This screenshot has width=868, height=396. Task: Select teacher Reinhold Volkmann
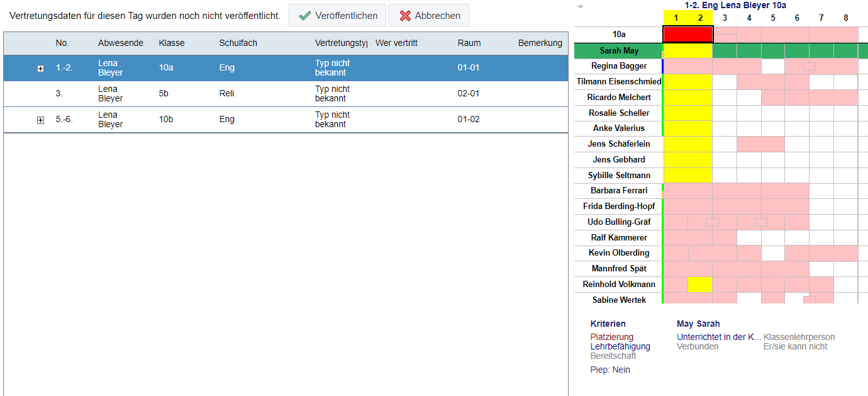(619, 284)
